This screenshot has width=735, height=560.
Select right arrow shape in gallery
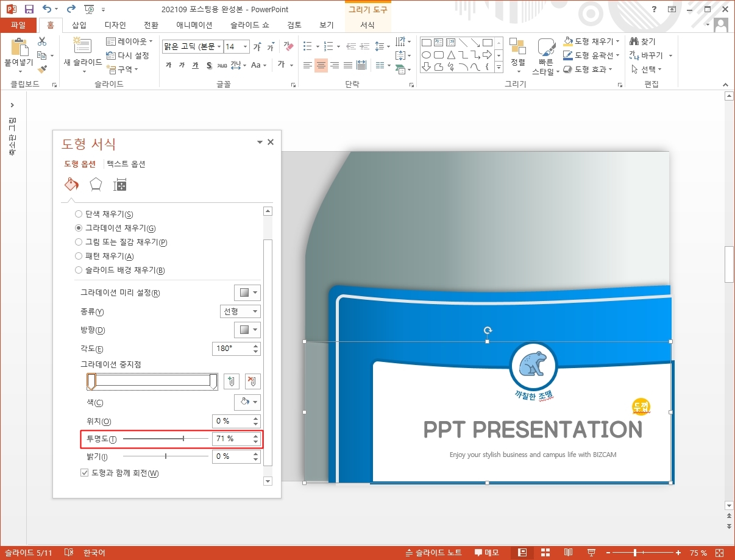point(488,55)
